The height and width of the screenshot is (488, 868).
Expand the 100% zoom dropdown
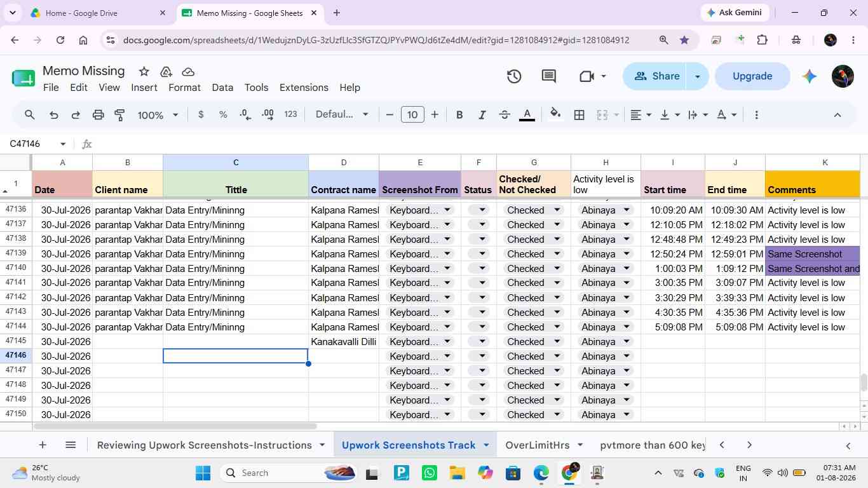click(x=158, y=115)
